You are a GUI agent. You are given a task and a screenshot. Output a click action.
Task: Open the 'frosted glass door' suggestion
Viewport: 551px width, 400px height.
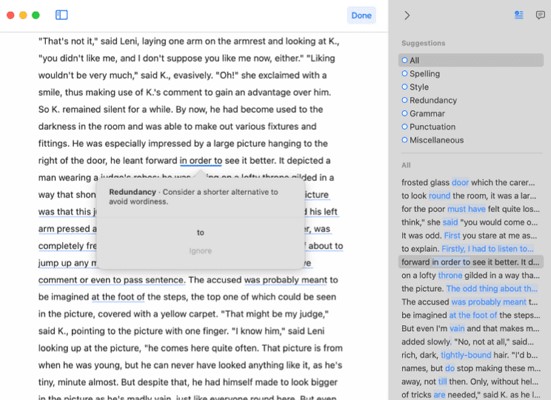tap(471, 182)
